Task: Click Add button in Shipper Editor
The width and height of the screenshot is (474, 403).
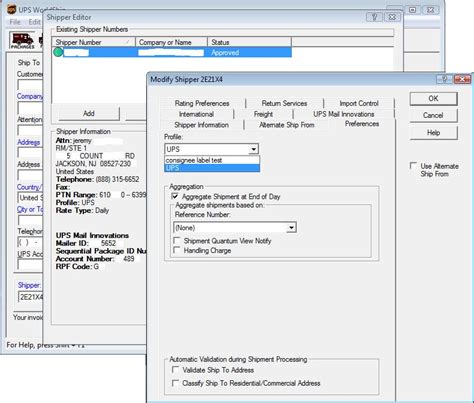Action: [89, 113]
